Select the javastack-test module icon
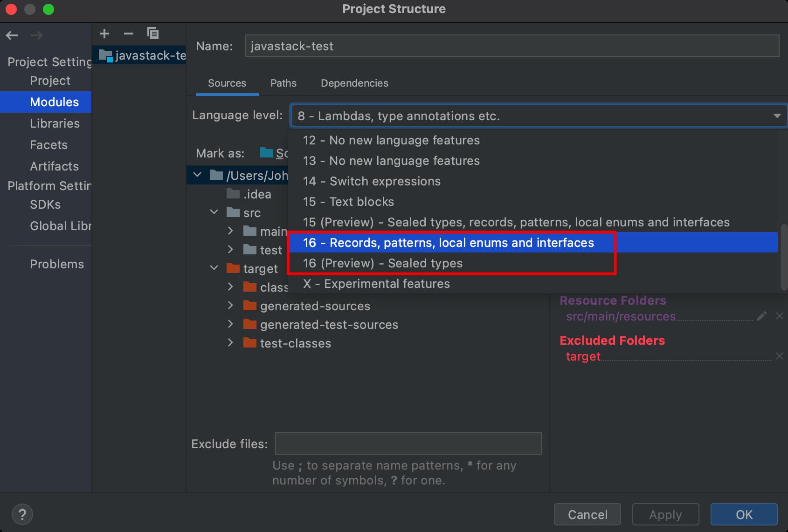The width and height of the screenshot is (788, 532). 105,55
